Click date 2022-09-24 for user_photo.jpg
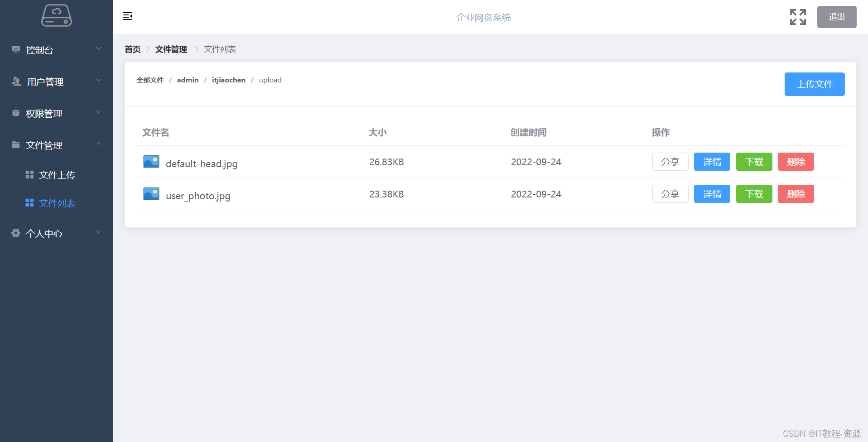The image size is (868, 442). [536, 194]
